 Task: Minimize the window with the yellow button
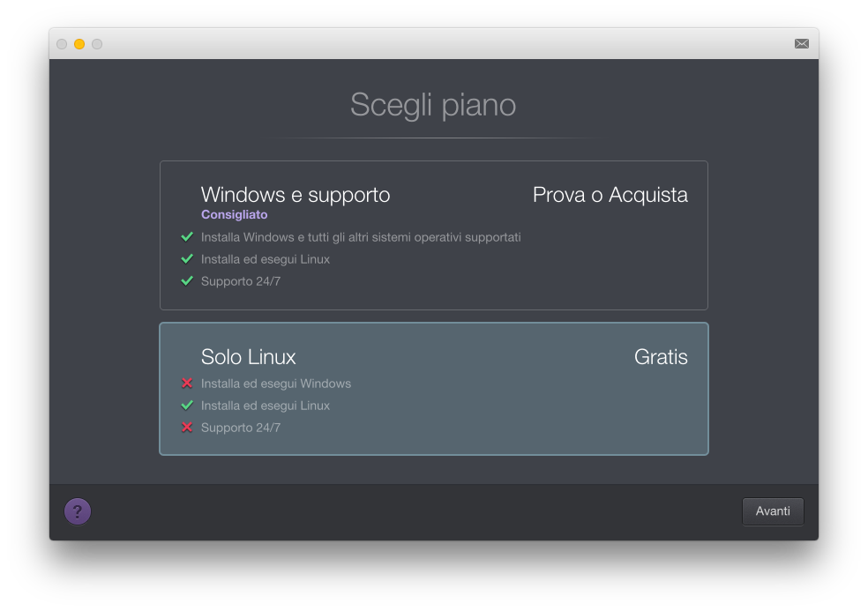click(79, 44)
